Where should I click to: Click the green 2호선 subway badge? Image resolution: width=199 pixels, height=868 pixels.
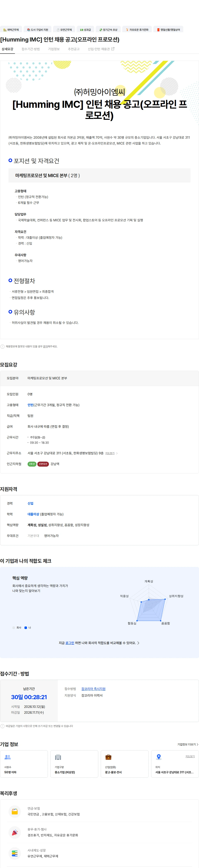coord(32,464)
